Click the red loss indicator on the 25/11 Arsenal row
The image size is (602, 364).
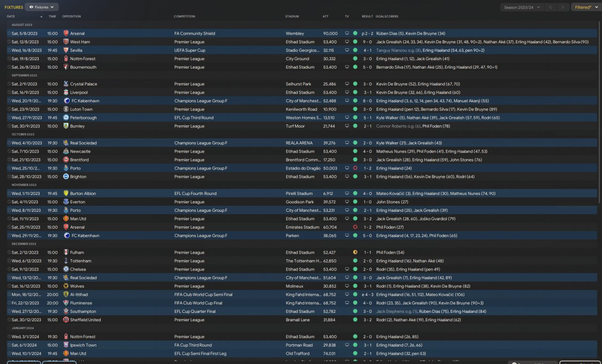(355, 227)
